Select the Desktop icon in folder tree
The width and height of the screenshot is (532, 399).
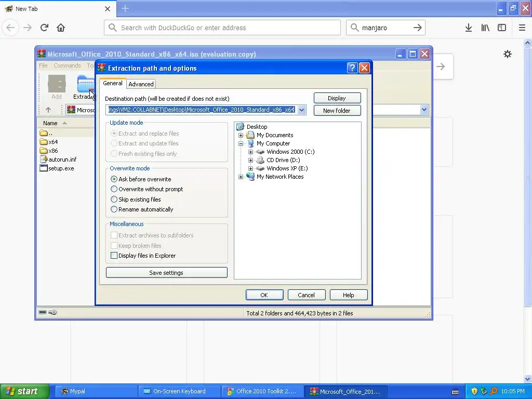click(x=240, y=127)
